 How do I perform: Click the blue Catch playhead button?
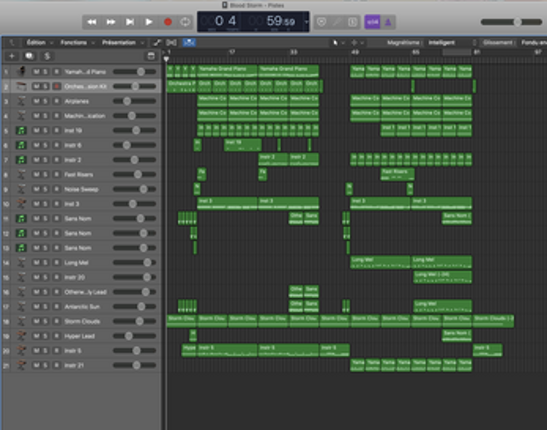coord(189,43)
